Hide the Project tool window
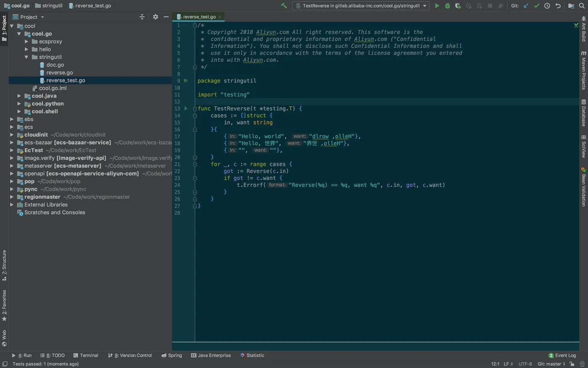Image resolution: width=588 pixels, height=368 pixels. (166, 17)
